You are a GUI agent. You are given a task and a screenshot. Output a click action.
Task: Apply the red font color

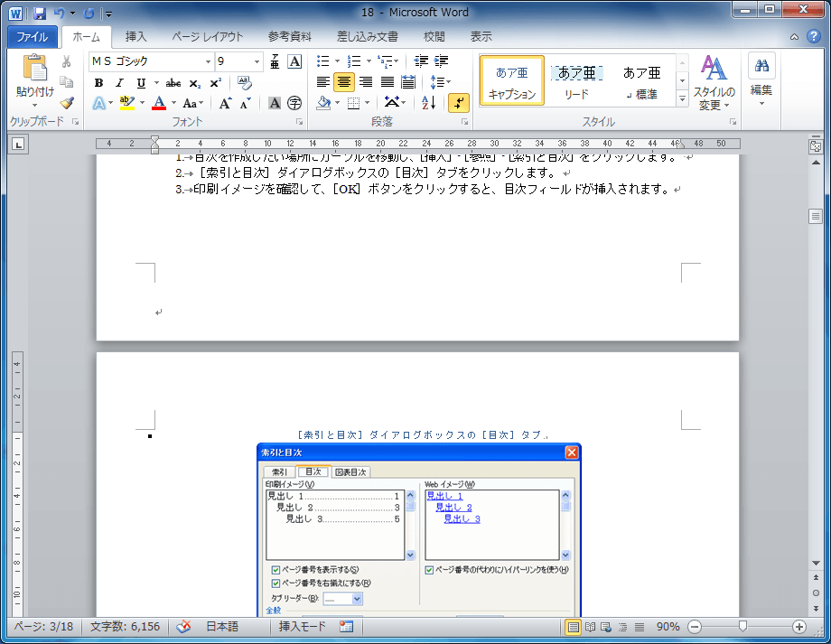pos(159,103)
